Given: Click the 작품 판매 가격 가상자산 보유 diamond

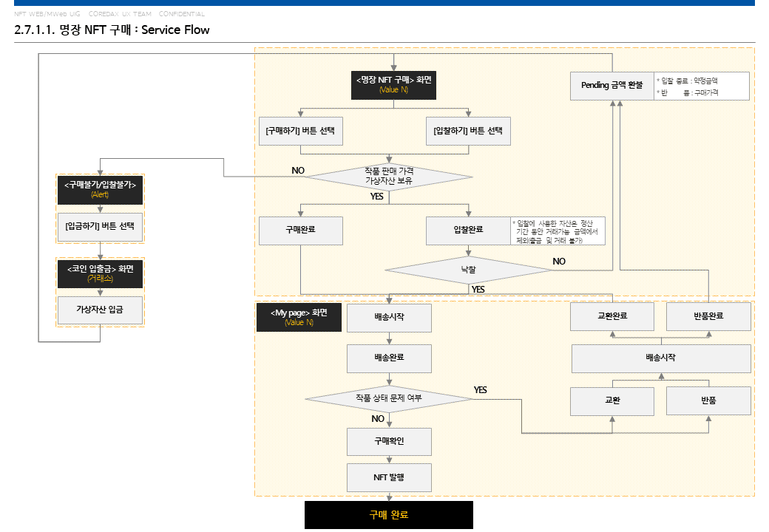Looking at the screenshot, I should [389, 177].
